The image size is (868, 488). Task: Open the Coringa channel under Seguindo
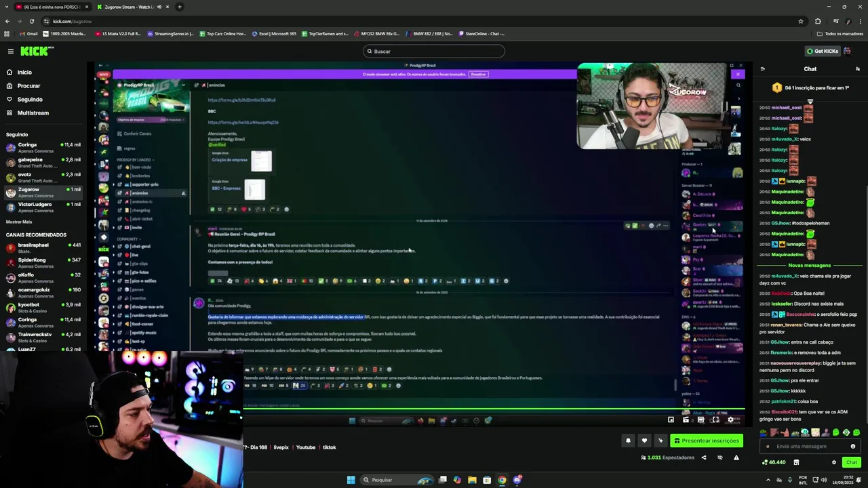[x=43, y=147]
